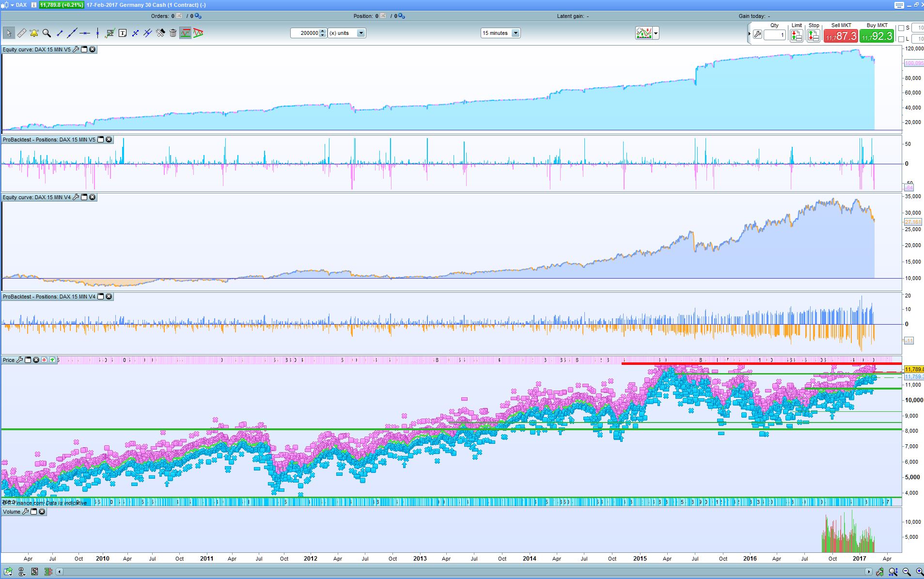Click the Buy MKT price button
Screen dimensions: 924x579
point(877,35)
